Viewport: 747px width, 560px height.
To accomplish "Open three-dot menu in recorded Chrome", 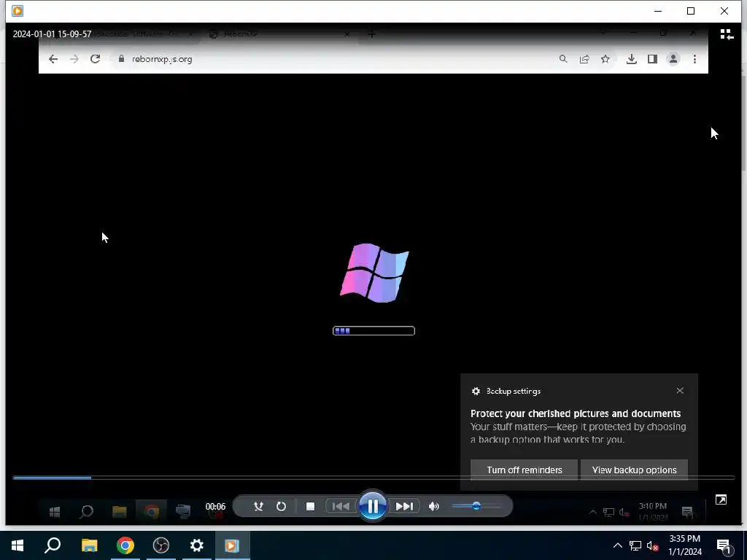I will click(x=694, y=59).
